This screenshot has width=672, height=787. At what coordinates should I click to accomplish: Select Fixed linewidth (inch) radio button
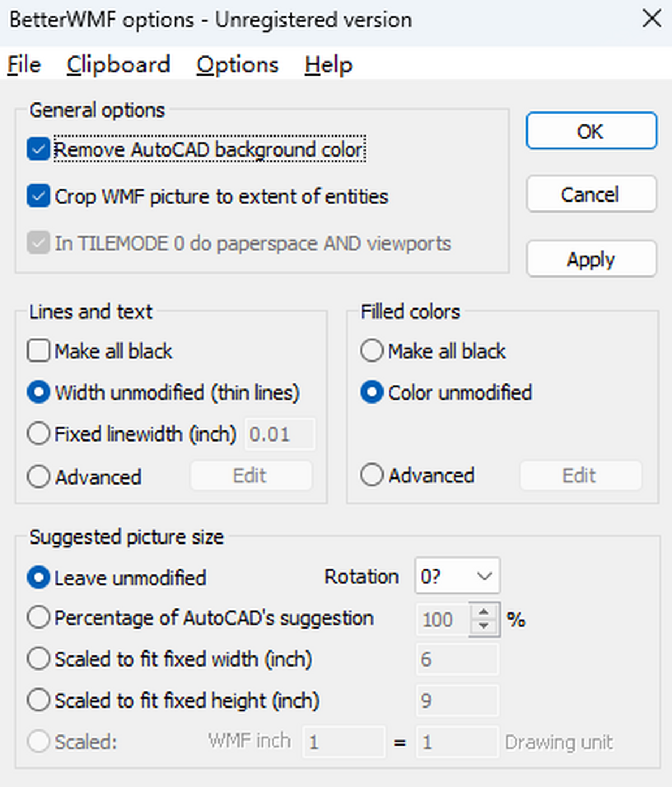tap(39, 434)
